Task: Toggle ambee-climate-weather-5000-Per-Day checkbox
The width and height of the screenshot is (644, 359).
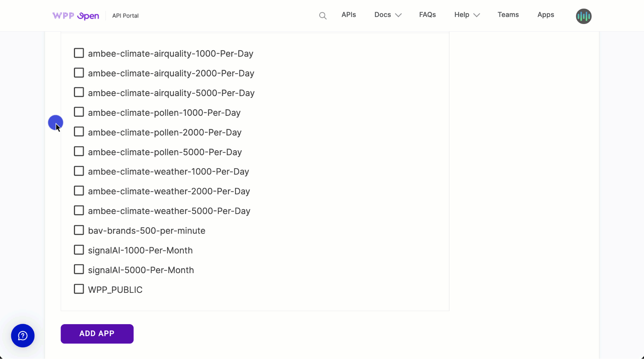Action: [x=79, y=210]
